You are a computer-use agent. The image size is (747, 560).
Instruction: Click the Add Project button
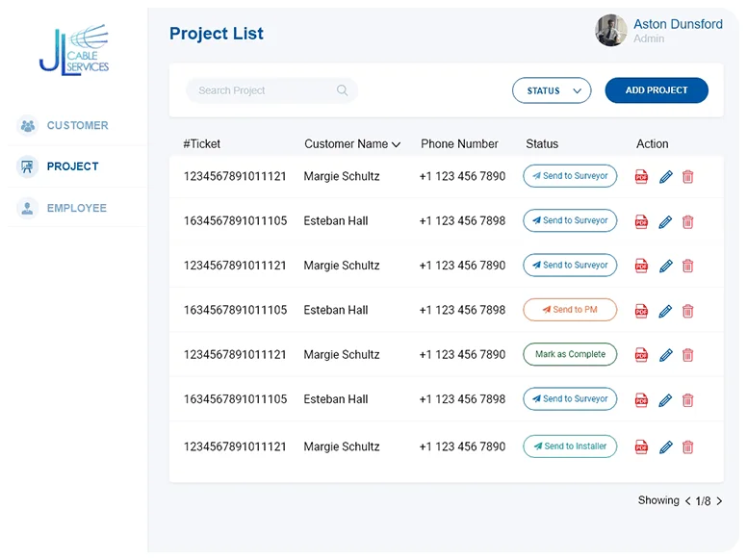[x=657, y=90]
